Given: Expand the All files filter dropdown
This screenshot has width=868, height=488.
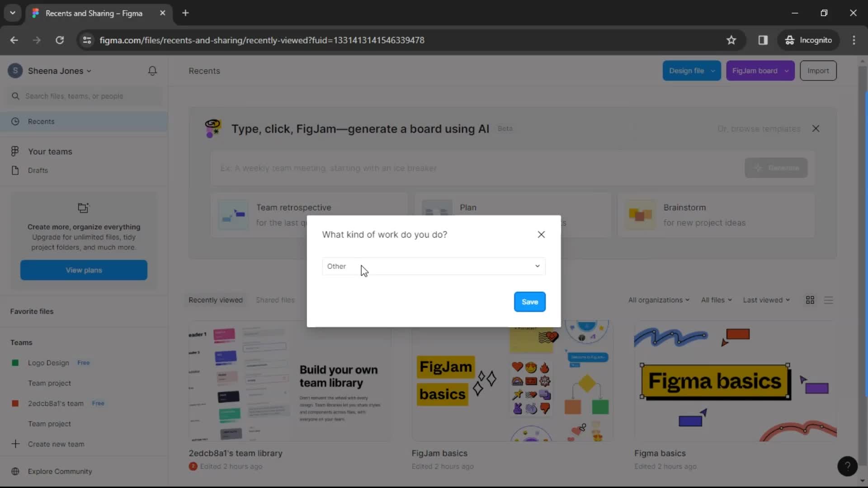Looking at the screenshot, I should tap(715, 300).
